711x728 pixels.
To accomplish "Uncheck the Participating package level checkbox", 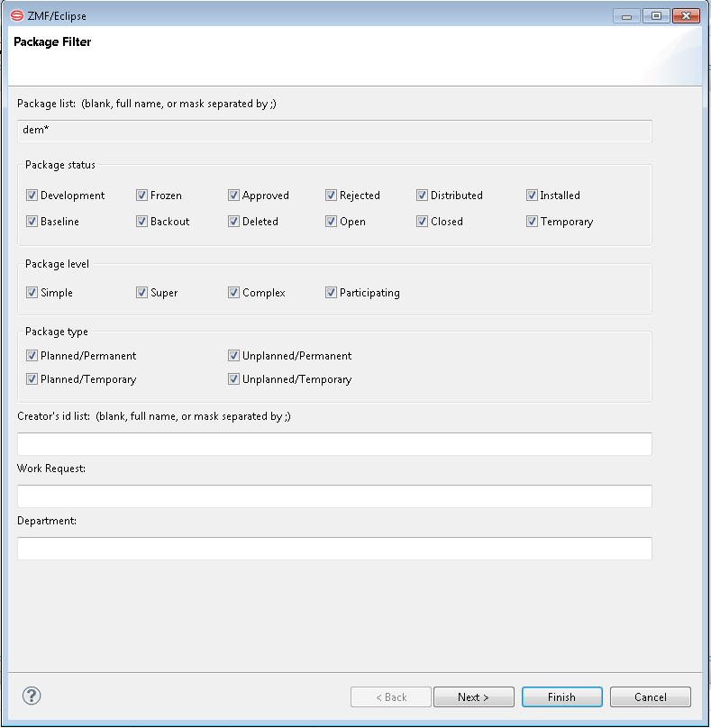I will pyautogui.click(x=331, y=292).
